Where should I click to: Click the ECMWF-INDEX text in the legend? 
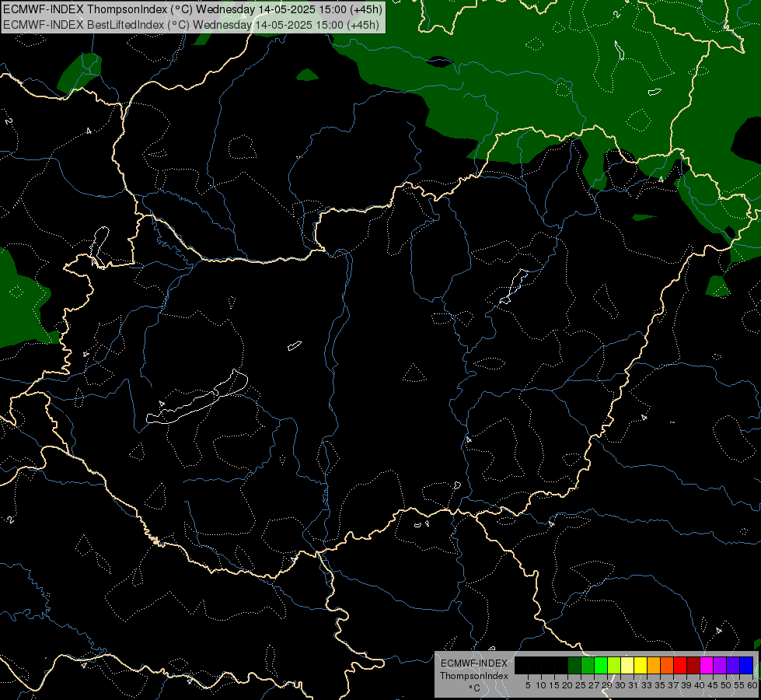(474, 663)
